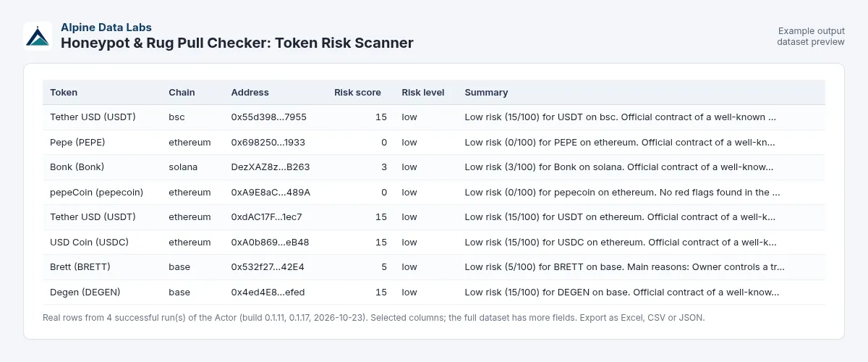
Task: Select the Risk level column header
Action: 423,93
